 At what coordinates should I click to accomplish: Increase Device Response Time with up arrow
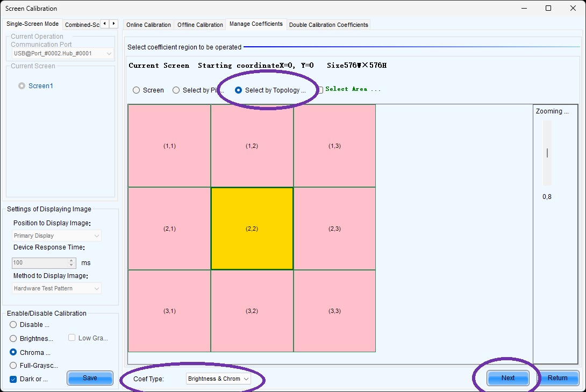(72, 260)
